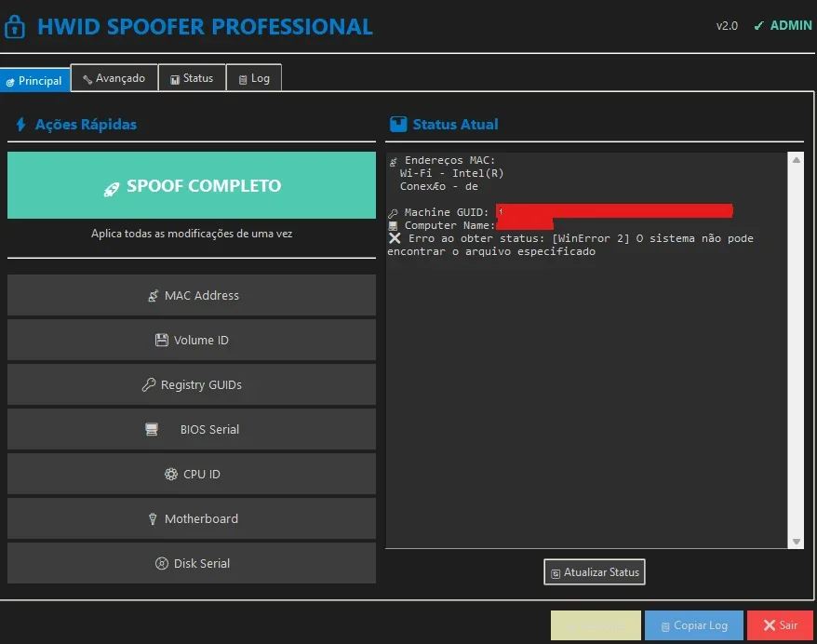Click the disk icon beside Disk Serial
Image resolution: width=817 pixels, height=644 pixels.
[162, 563]
